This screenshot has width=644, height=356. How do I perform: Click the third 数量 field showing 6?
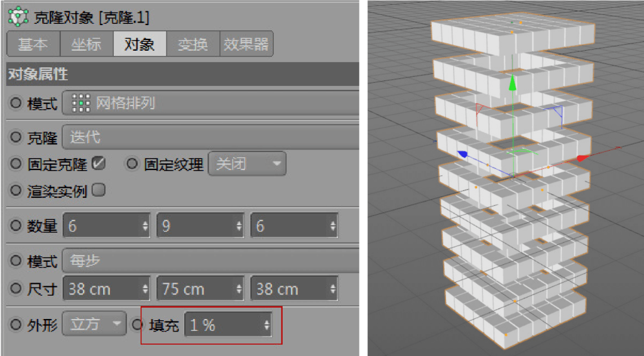point(294,225)
